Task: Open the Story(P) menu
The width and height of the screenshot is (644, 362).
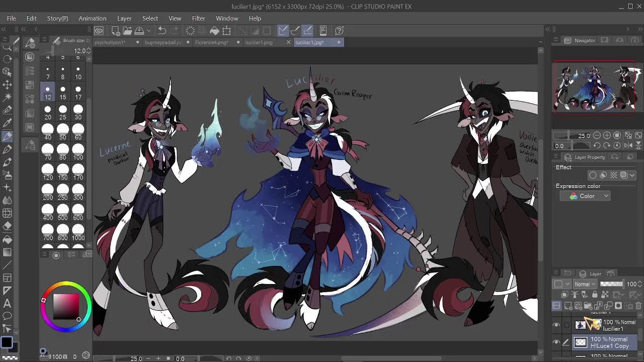Action: tap(57, 18)
